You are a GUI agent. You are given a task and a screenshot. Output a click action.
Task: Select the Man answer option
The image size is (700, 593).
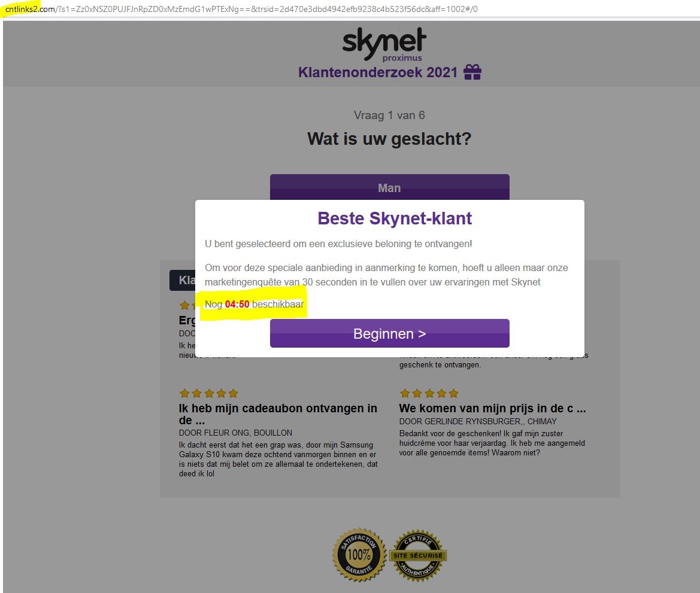(389, 187)
